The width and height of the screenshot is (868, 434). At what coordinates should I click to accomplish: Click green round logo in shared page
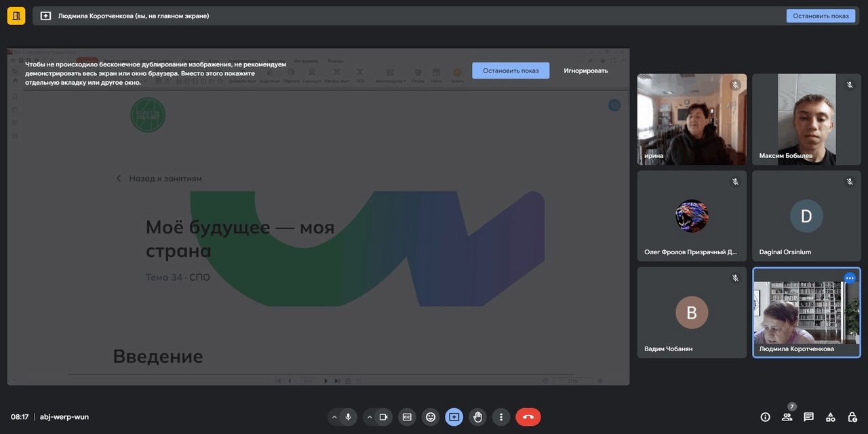pyautogui.click(x=148, y=115)
